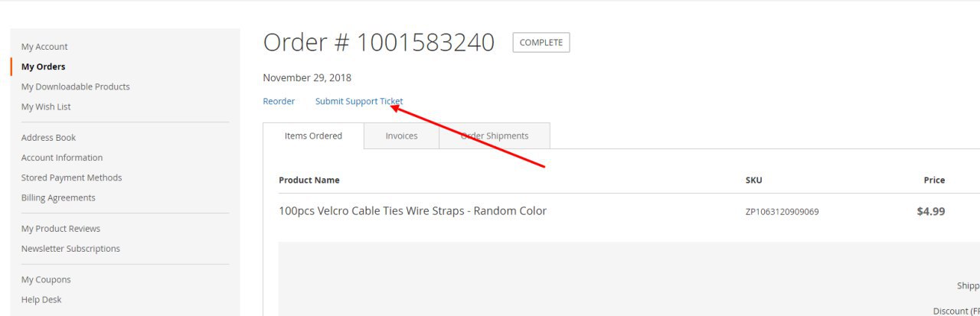The image size is (980, 316).
Task: Select My Orders sidebar item
Action: coord(44,67)
